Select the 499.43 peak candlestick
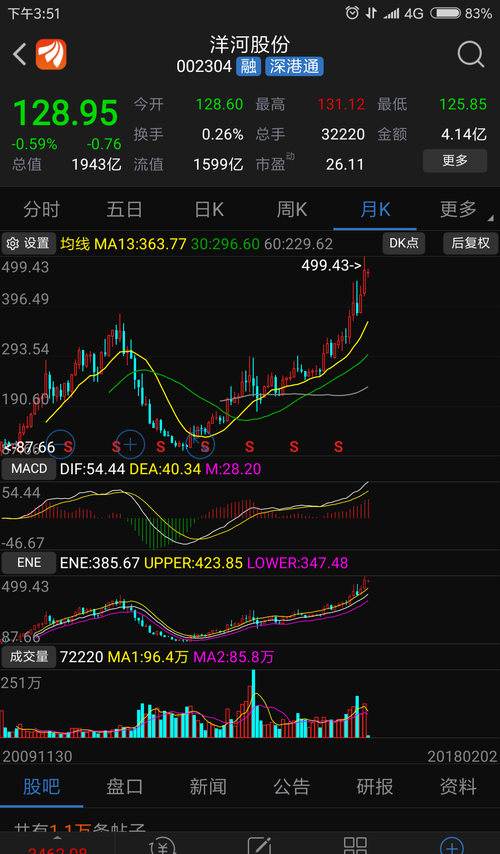 click(x=364, y=278)
